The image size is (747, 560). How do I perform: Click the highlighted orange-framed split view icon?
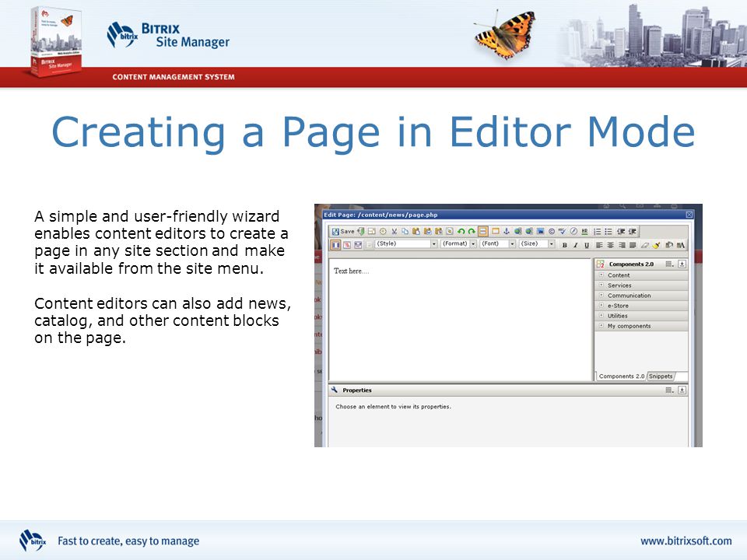tap(483, 232)
